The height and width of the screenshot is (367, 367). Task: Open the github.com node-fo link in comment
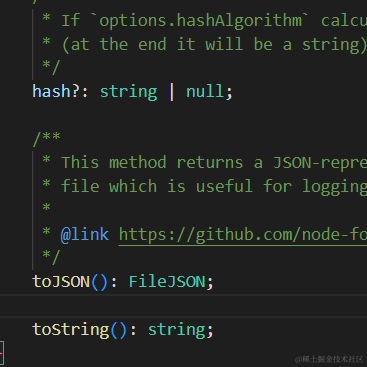(x=243, y=235)
